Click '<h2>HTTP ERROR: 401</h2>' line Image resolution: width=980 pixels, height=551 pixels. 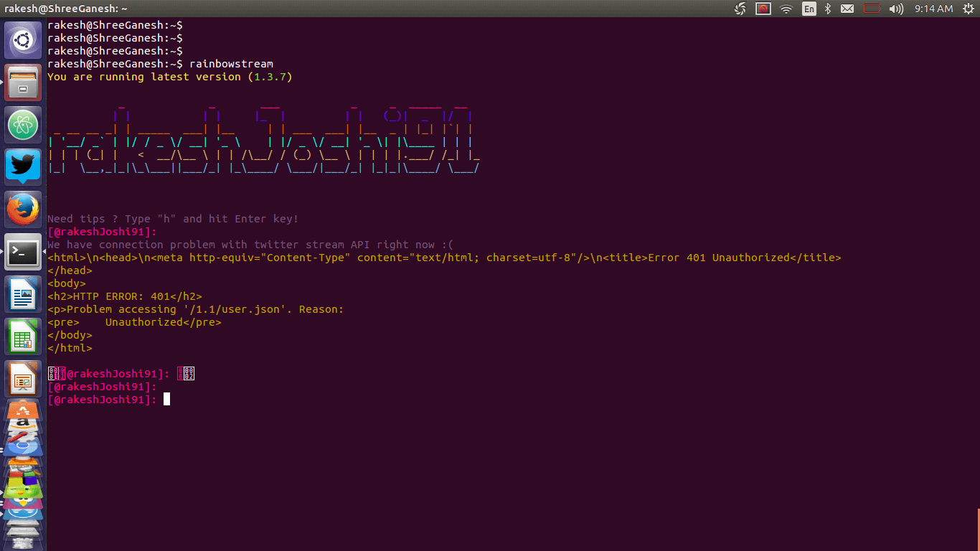pyautogui.click(x=125, y=296)
